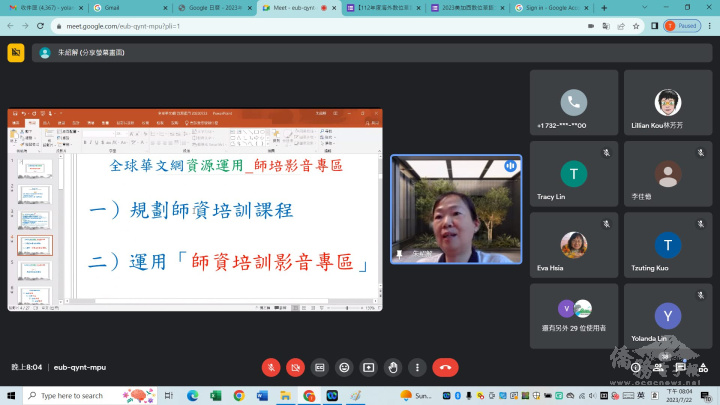Open Chrome's three-dot menu
This screenshot has width=720, height=405.
point(709,25)
